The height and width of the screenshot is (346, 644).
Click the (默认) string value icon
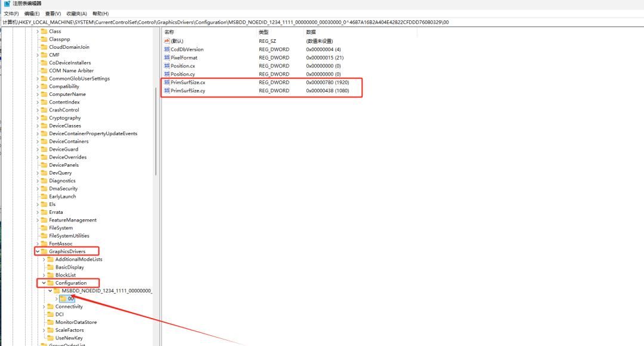[x=167, y=41]
